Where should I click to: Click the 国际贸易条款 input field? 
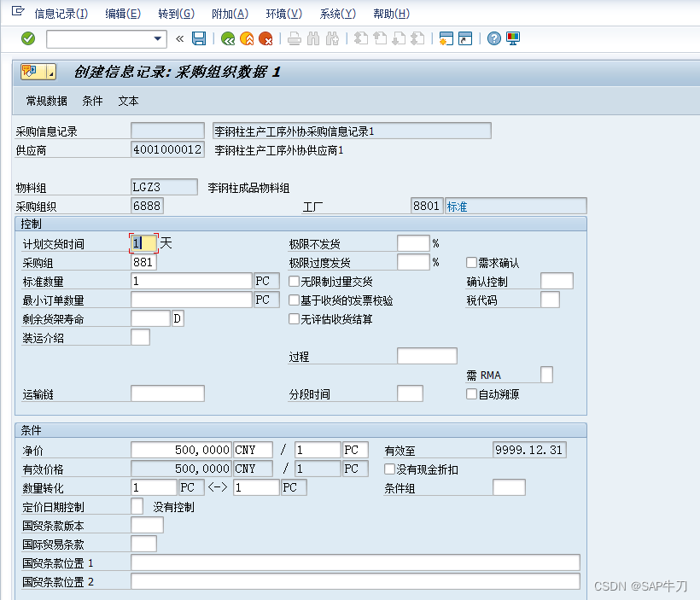click(143, 544)
